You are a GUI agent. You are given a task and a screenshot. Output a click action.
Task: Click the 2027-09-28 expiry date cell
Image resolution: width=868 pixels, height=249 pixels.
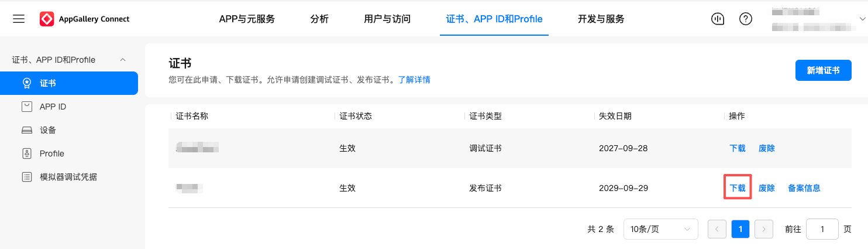point(624,148)
